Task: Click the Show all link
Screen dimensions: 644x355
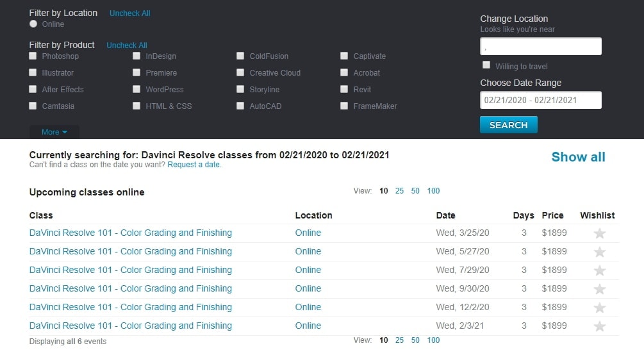Action: coord(578,156)
